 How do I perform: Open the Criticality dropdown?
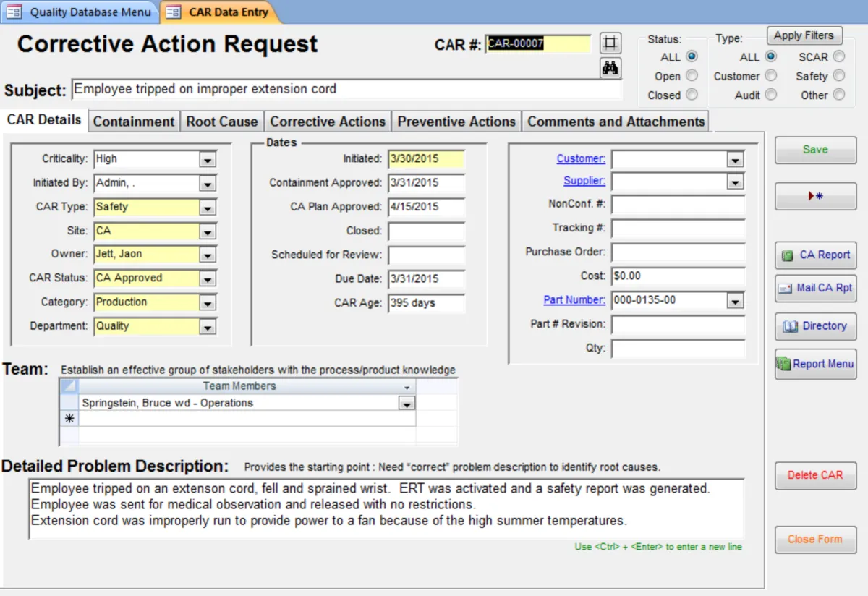click(208, 161)
